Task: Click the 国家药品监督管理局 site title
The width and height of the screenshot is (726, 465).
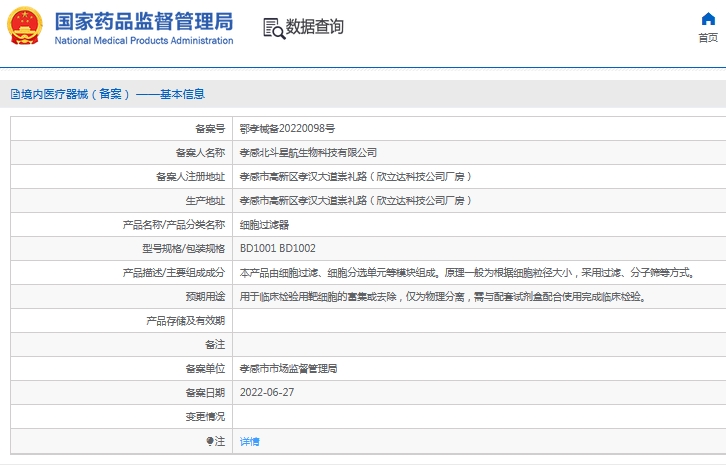Action: coord(144,21)
